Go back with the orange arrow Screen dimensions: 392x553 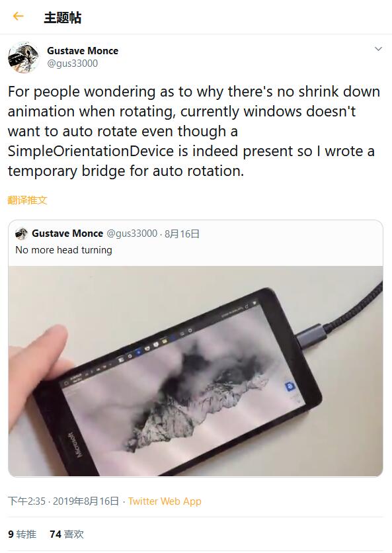pos(18,17)
